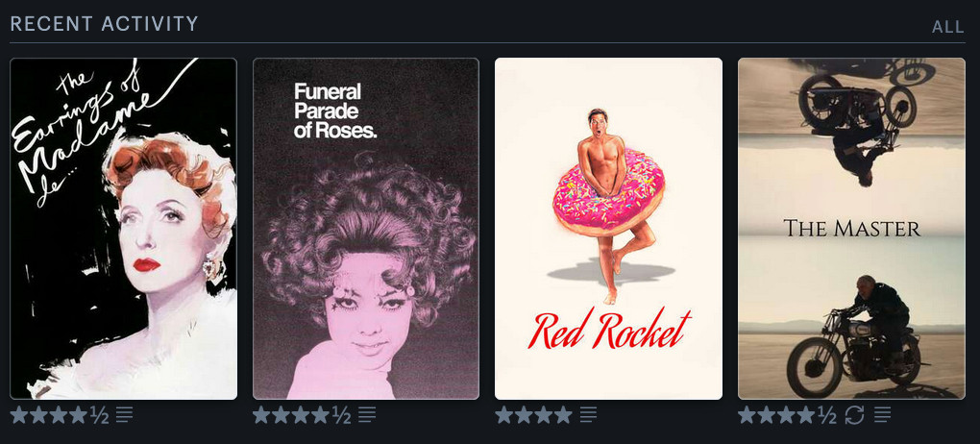Open the ALL activity link
The width and height of the screenshot is (980, 444).
pos(948,26)
